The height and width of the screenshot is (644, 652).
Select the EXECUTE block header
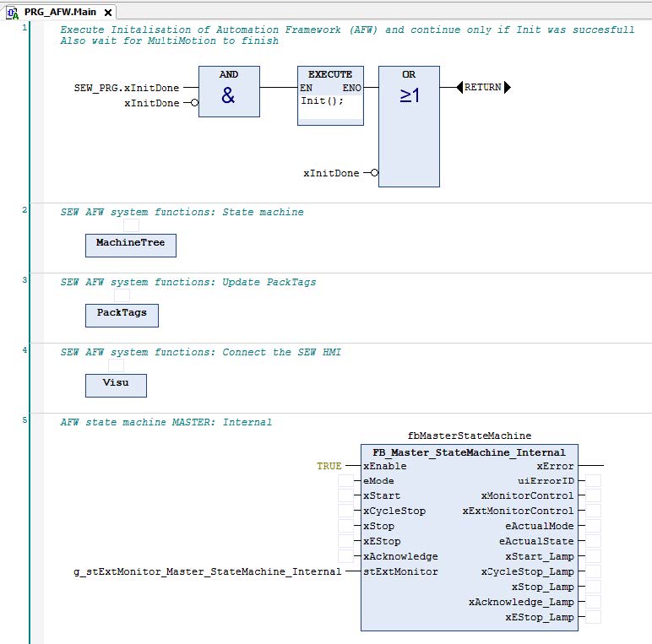(x=330, y=74)
